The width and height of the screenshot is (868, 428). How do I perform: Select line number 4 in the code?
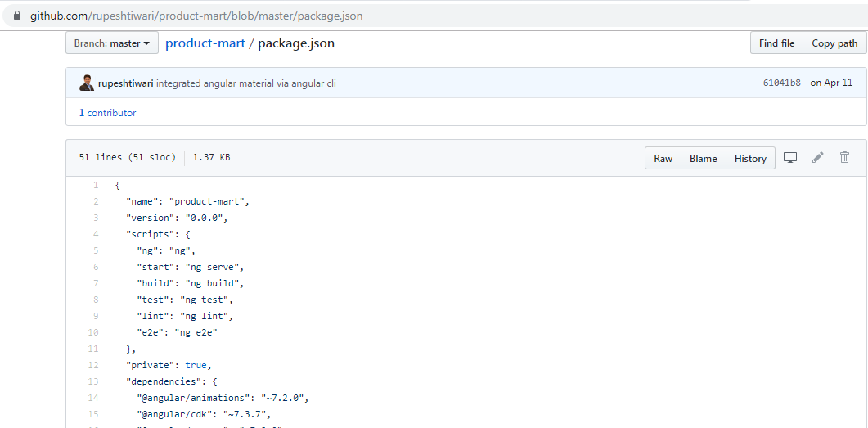pos(96,234)
